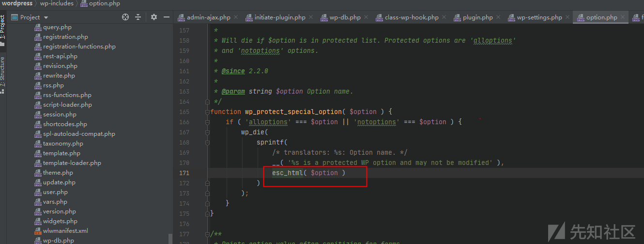The height and width of the screenshot is (244, 644).
Task: Click the project tree vertical scrollbar
Action: (170, 238)
